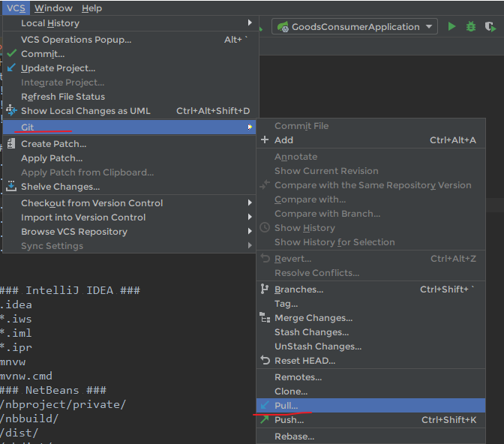The image size is (504, 444).
Task: Click the blue Pull arrow icon
Action: point(265,405)
